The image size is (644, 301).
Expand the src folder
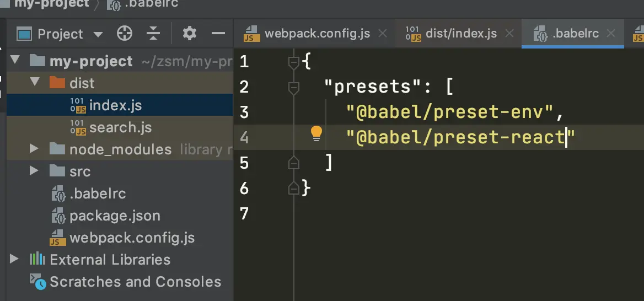34,171
